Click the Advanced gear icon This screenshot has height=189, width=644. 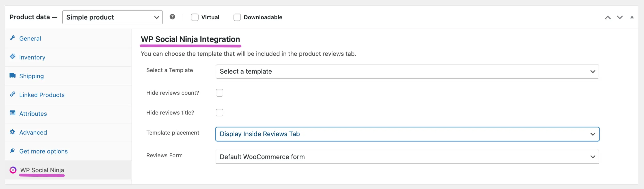(12, 132)
